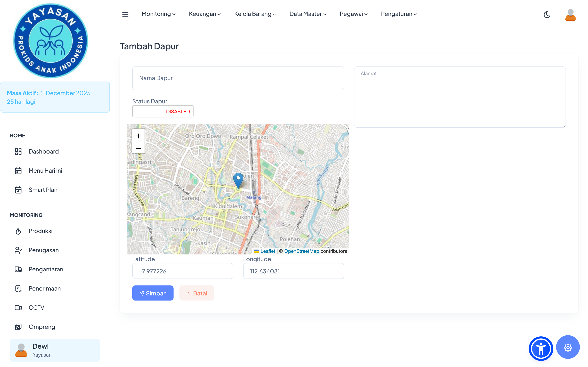Click the Simpan button
Viewport: 588px width, 367px height.
(153, 293)
